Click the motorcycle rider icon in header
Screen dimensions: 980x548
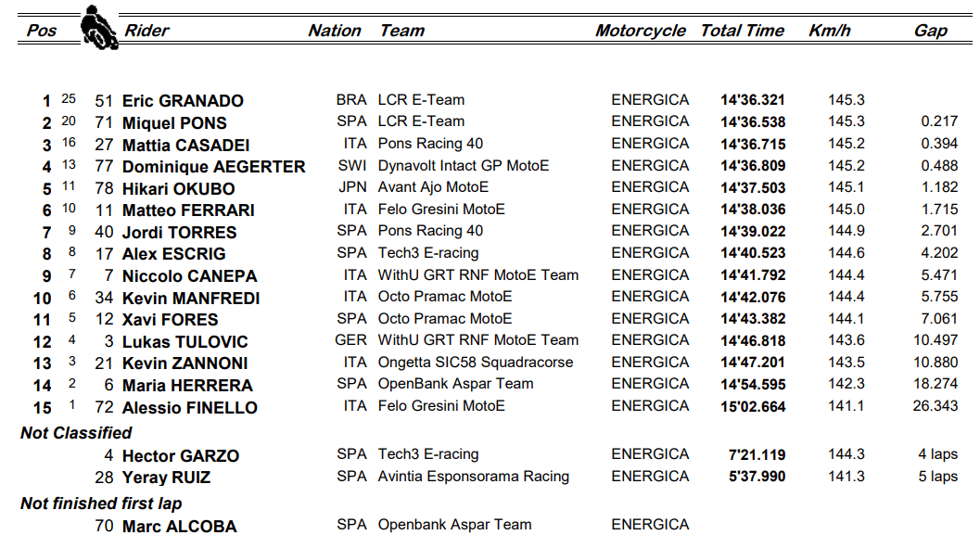pyautogui.click(x=97, y=27)
